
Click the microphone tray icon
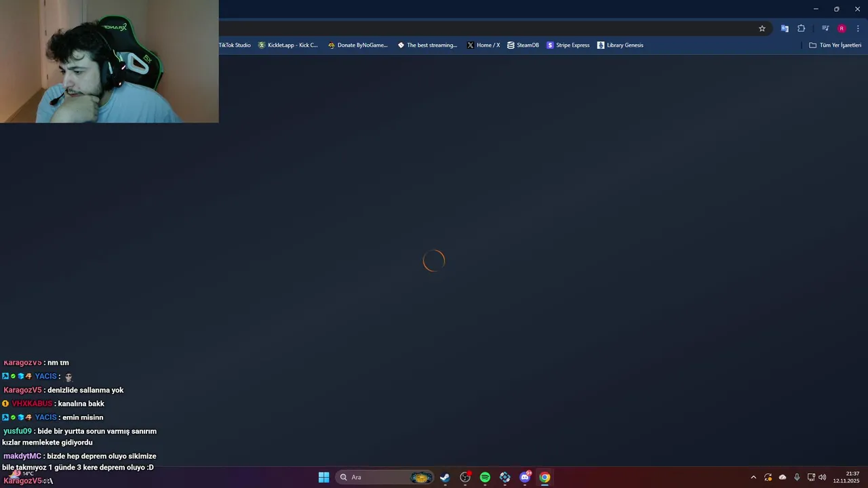tap(797, 477)
